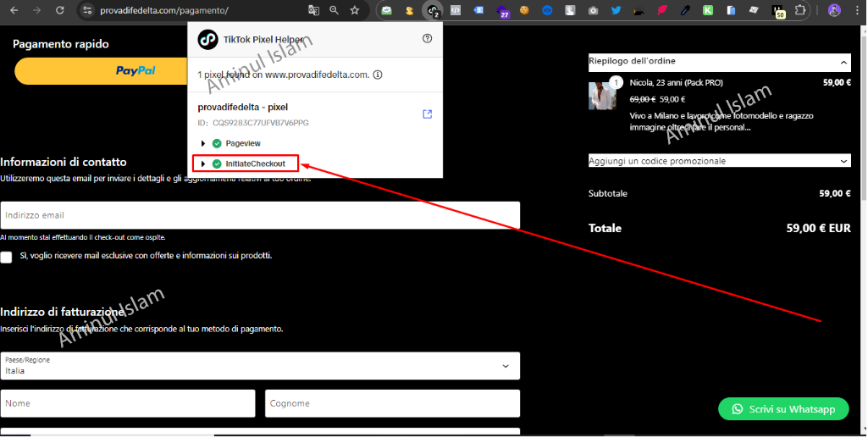Open the green K extension icon
868x438 pixels.
(708, 10)
